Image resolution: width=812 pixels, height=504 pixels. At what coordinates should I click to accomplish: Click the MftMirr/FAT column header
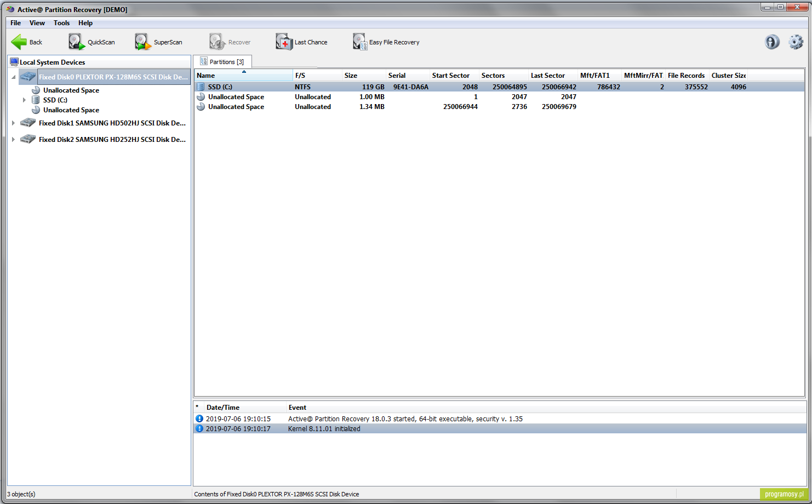pyautogui.click(x=643, y=75)
